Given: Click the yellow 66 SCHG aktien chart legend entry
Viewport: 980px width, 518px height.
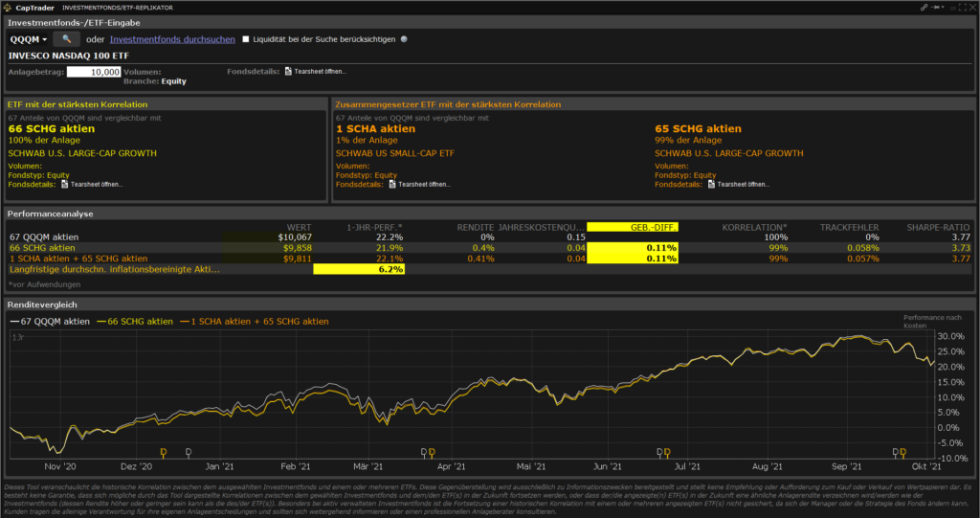Looking at the screenshot, I should click(135, 321).
